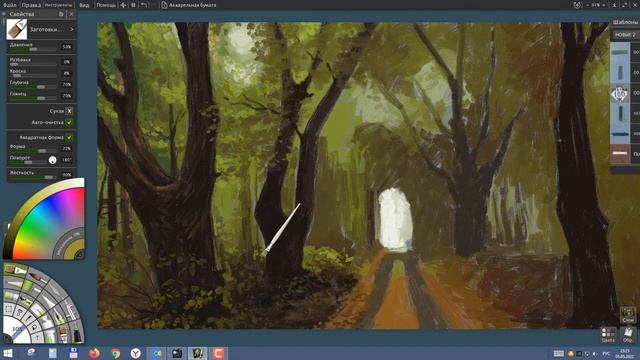Click the Глянец slider track
Viewport: 640px width, 360px height.
[33, 98]
